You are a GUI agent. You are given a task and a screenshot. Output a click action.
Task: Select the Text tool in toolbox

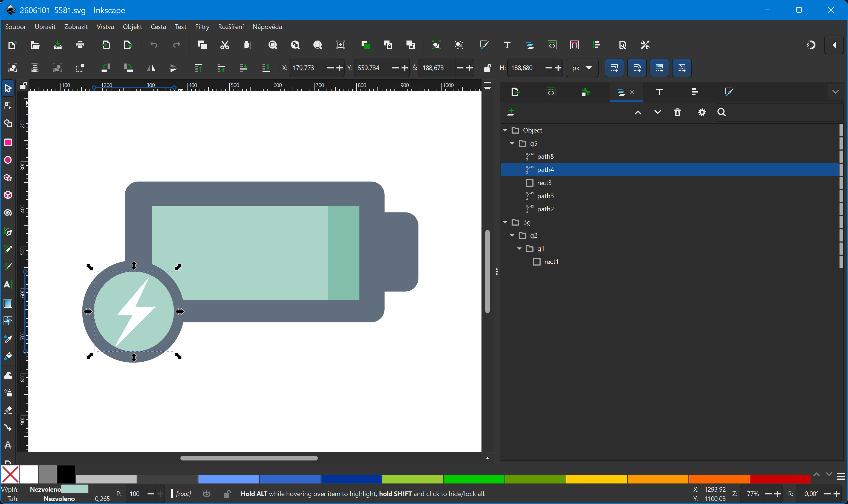(x=8, y=285)
